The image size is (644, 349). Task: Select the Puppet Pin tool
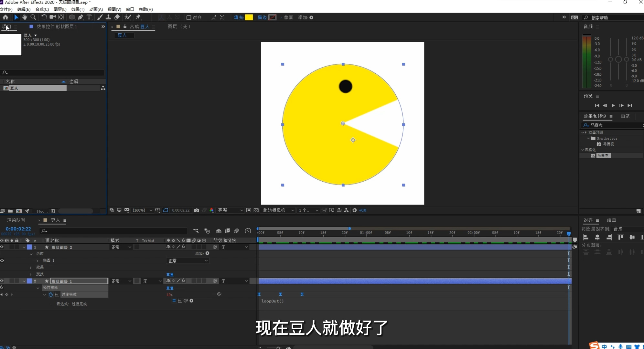point(138,17)
